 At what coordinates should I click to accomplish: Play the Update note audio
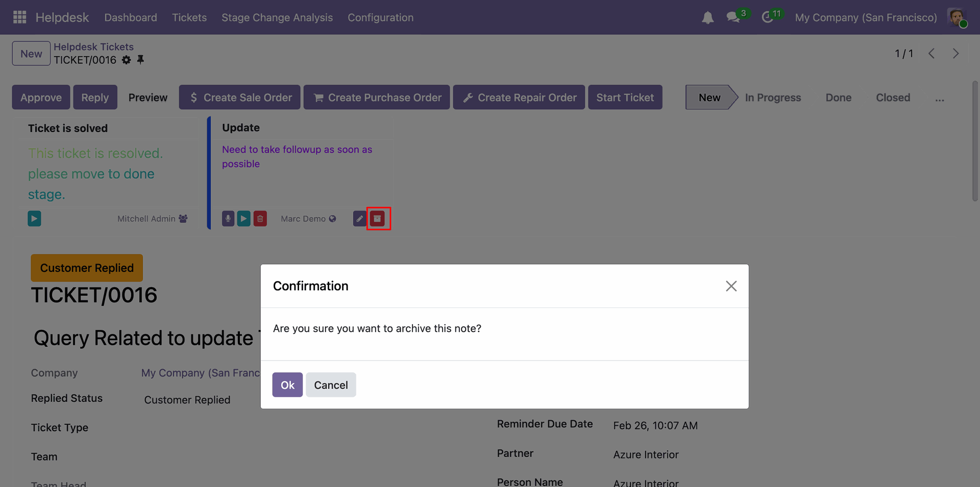coord(244,219)
